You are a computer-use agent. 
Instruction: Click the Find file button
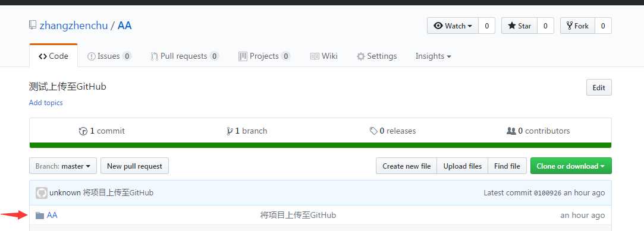point(507,166)
